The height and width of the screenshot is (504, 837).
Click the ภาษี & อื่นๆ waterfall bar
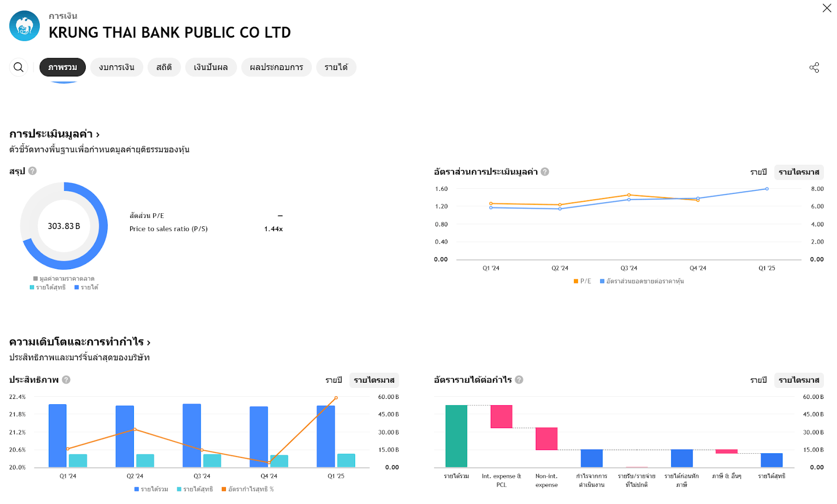pyautogui.click(x=727, y=451)
